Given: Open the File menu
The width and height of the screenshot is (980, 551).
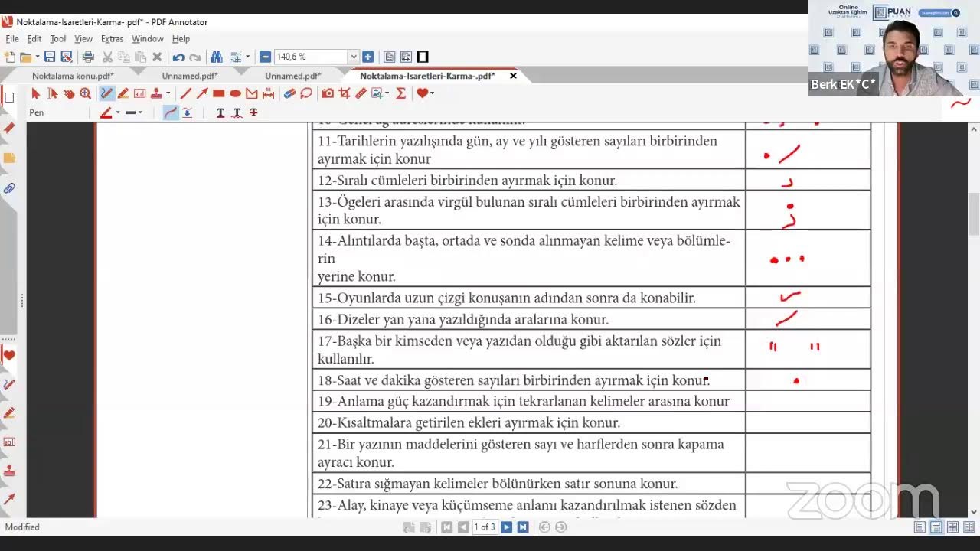Looking at the screenshot, I should (x=12, y=39).
